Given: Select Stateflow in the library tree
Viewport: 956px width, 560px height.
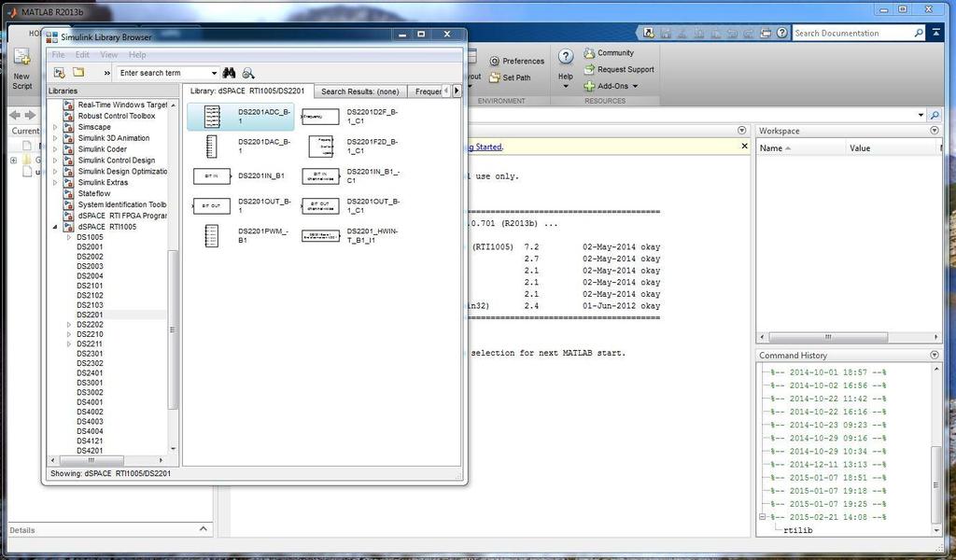Looking at the screenshot, I should coord(94,194).
